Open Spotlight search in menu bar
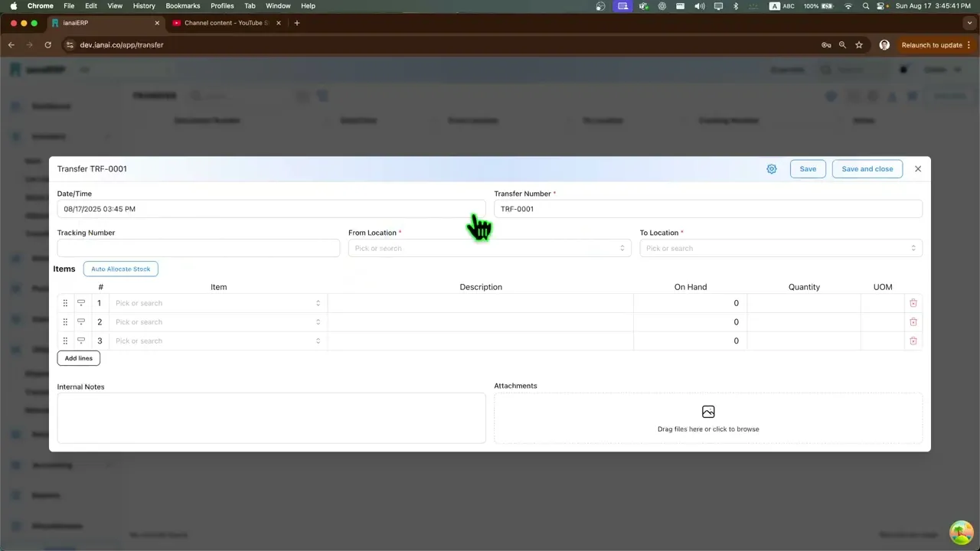 click(x=866, y=5)
